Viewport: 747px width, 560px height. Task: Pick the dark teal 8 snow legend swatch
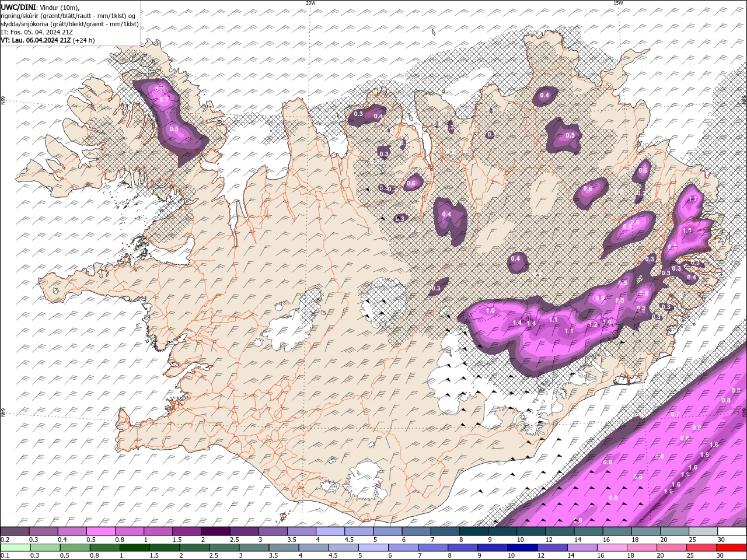[x=473, y=531]
